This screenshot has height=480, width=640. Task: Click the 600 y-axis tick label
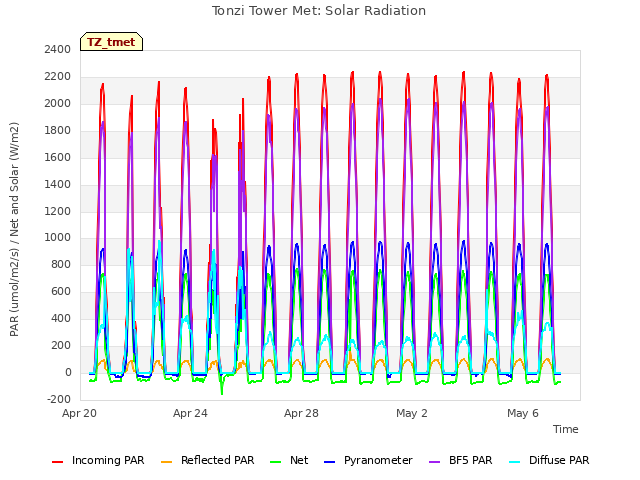pyautogui.click(x=61, y=291)
